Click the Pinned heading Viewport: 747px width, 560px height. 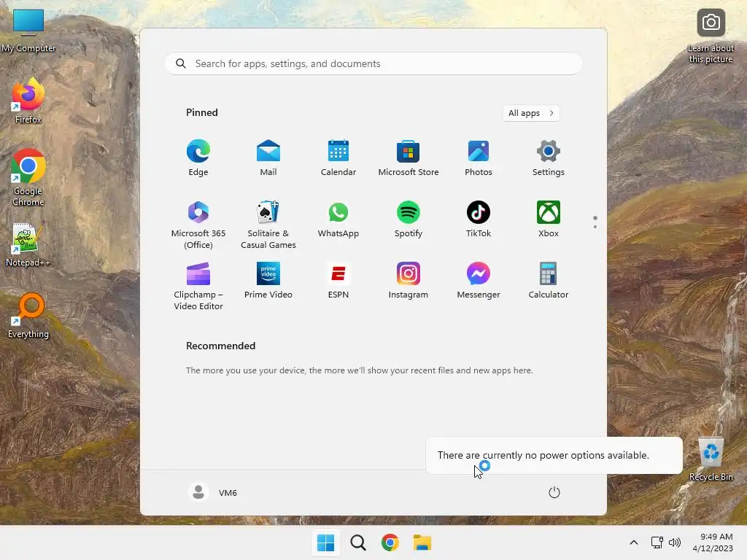point(202,112)
